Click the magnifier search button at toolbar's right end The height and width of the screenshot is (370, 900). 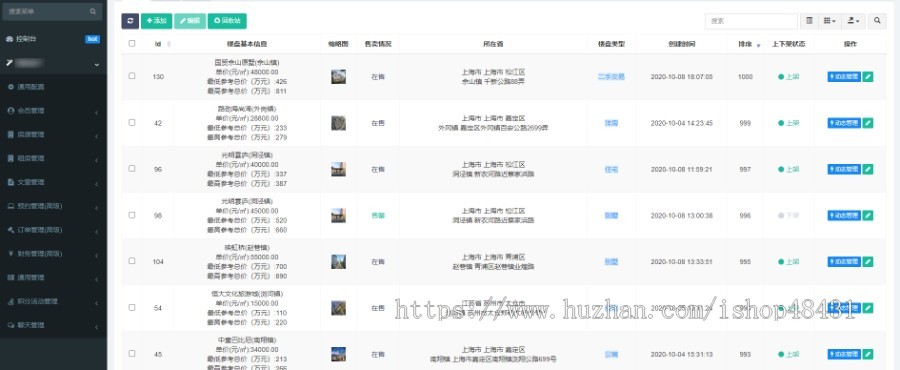click(877, 21)
